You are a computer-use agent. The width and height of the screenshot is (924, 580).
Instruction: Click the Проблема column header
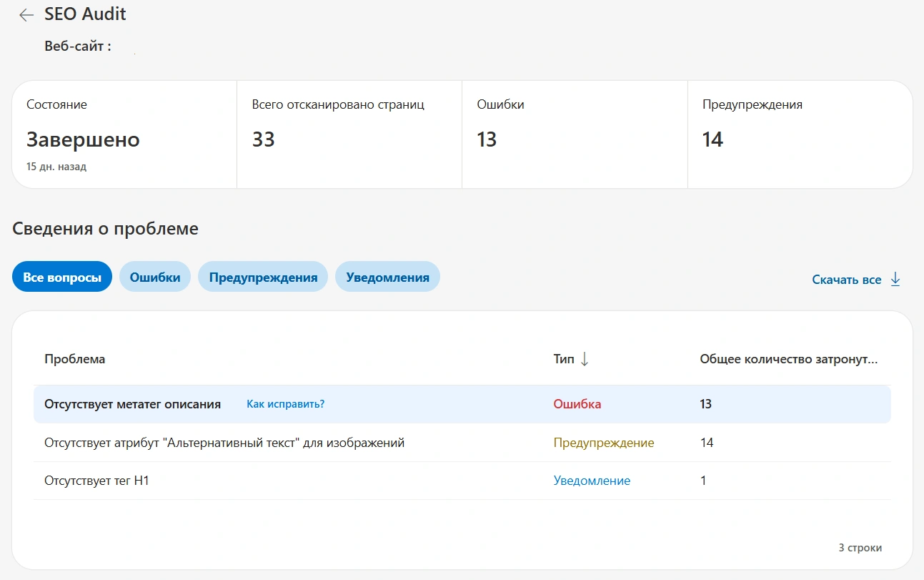point(75,359)
